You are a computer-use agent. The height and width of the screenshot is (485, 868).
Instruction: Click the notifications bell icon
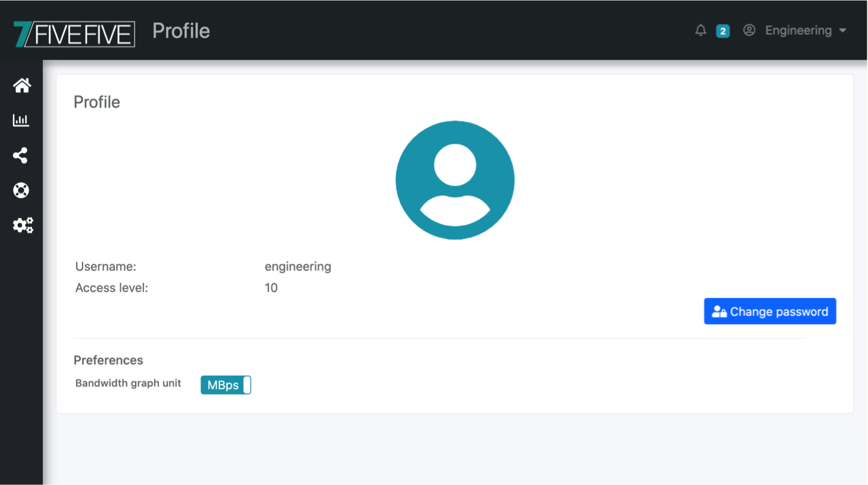[x=700, y=30]
